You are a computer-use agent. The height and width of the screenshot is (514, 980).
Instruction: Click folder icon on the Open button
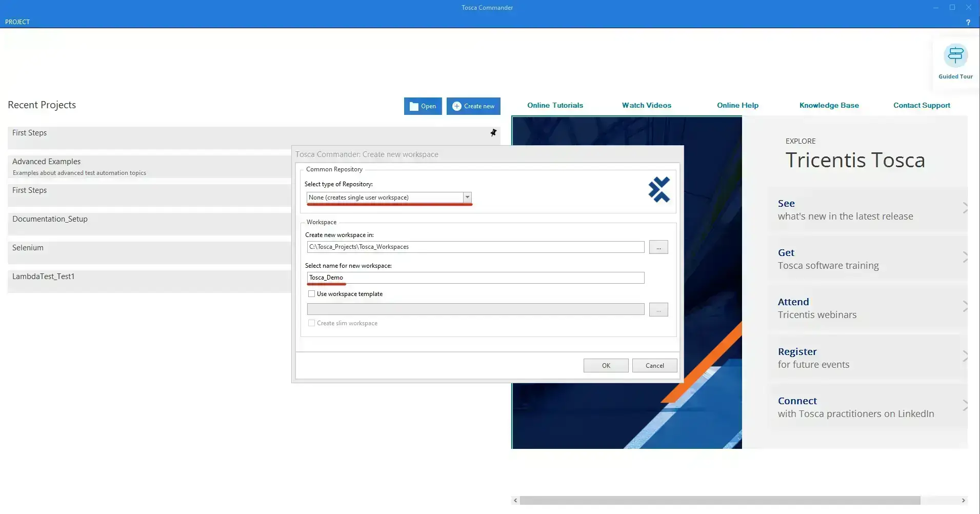pyautogui.click(x=414, y=106)
